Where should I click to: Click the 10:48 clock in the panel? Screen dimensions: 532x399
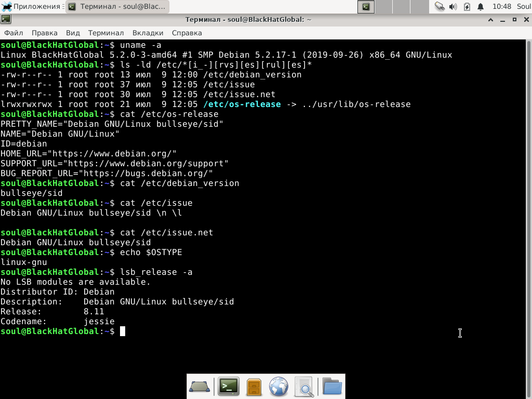click(502, 6)
